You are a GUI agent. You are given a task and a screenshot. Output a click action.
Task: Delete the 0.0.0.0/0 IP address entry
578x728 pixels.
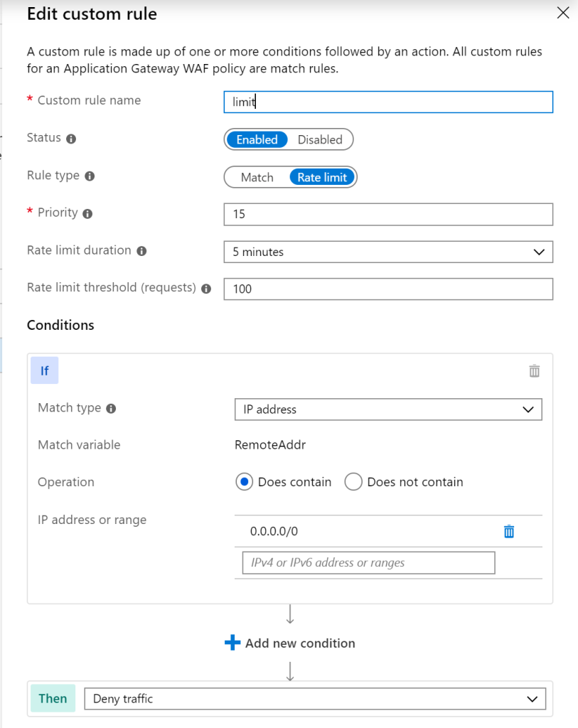coord(509,531)
